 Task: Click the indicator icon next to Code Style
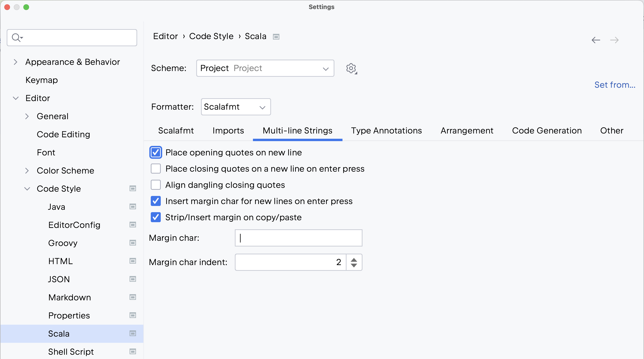(x=132, y=189)
